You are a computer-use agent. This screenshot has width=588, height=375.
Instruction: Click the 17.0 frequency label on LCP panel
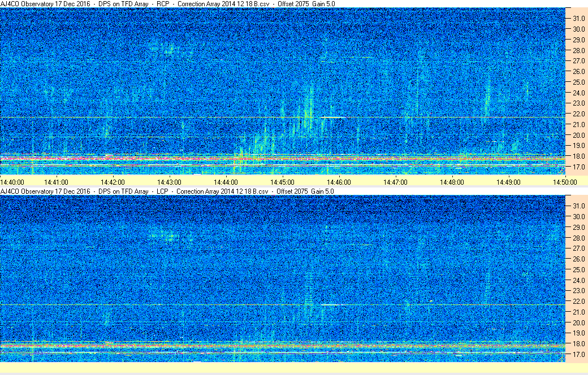coord(578,355)
